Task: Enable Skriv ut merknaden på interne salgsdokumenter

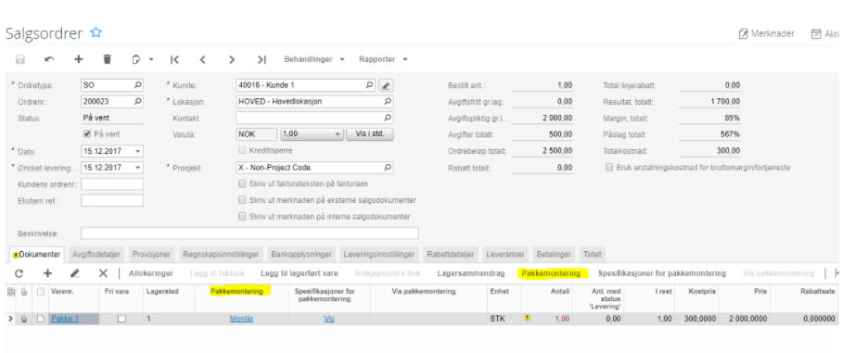Action: point(242,217)
